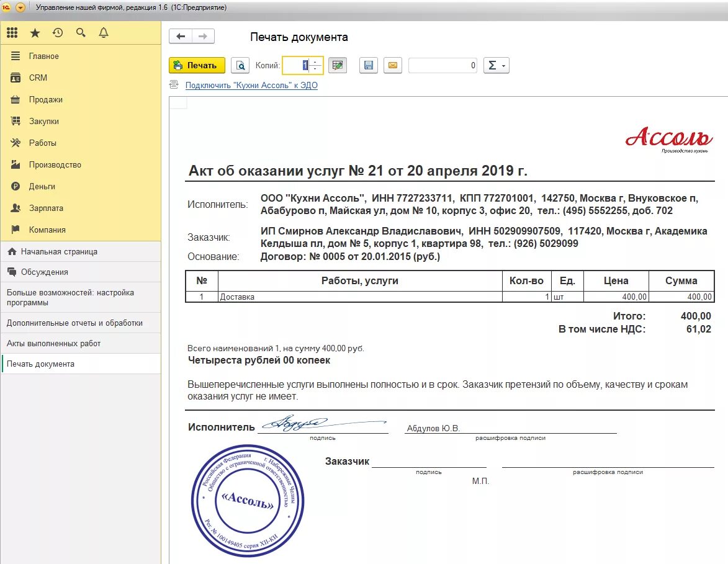Viewport: 728px width, 564px height.
Task: Switch to Обсуждения tab
Action: 81,272
